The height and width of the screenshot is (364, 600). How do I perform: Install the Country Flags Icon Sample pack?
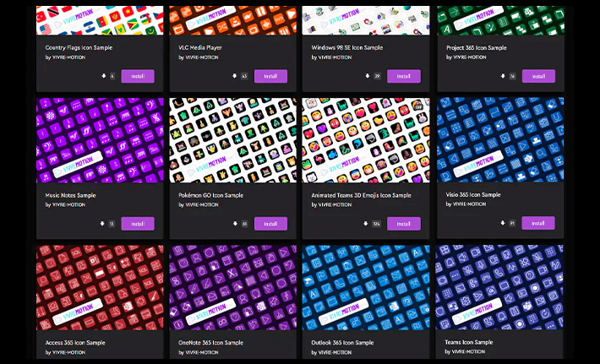[138, 76]
